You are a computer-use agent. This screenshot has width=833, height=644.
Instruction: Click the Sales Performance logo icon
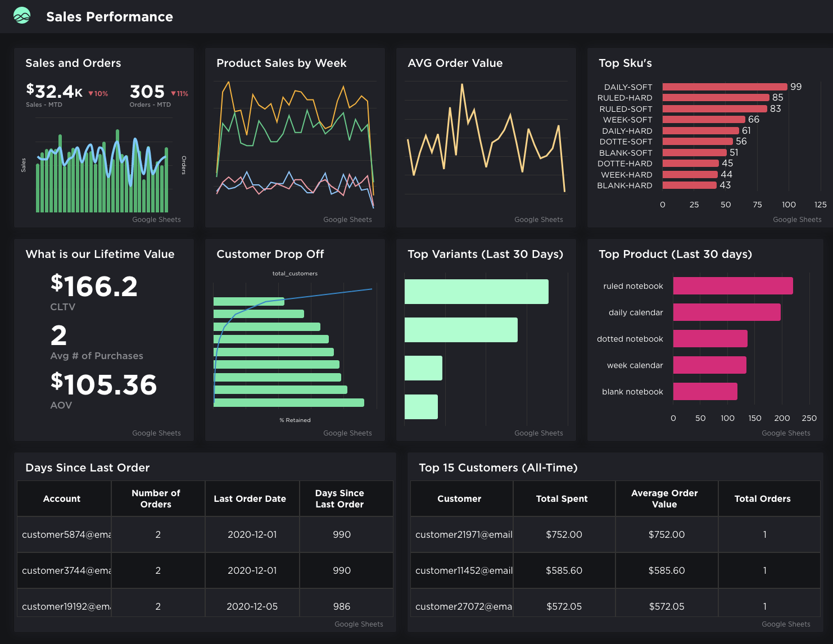pos(21,16)
